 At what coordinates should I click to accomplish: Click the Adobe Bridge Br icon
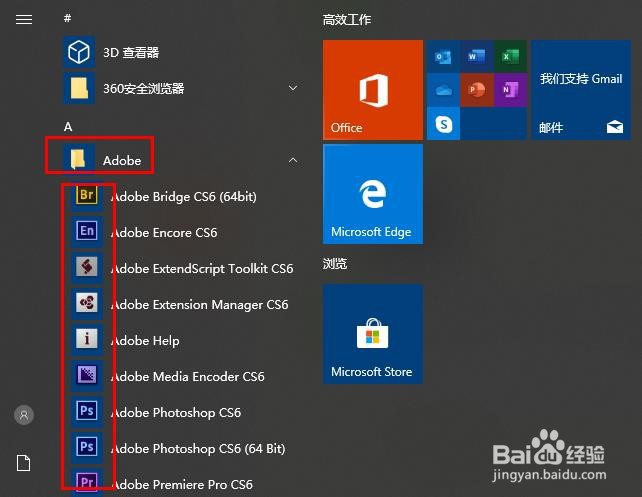coord(87,194)
